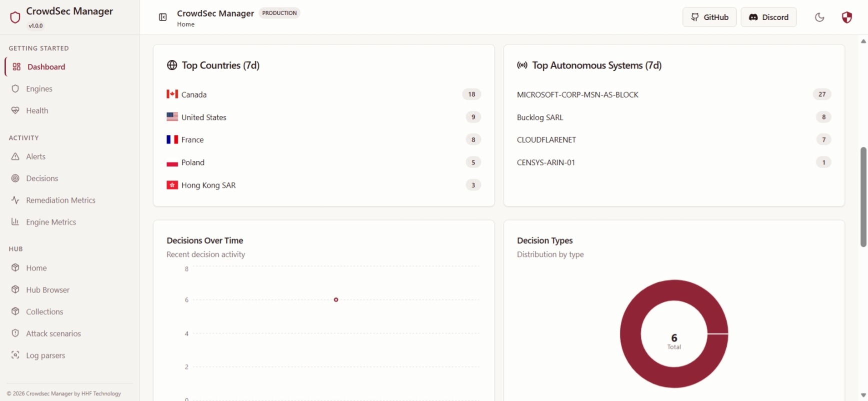Image resolution: width=868 pixels, height=401 pixels.
Task: Click the Decisions Over Time heading
Action: [x=205, y=240]
